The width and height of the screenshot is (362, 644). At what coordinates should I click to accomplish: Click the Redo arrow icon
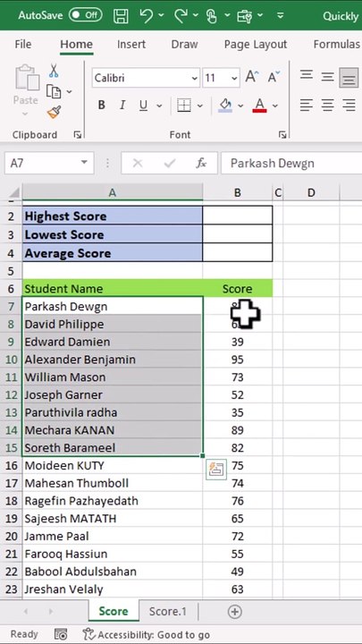click(181, 15)
